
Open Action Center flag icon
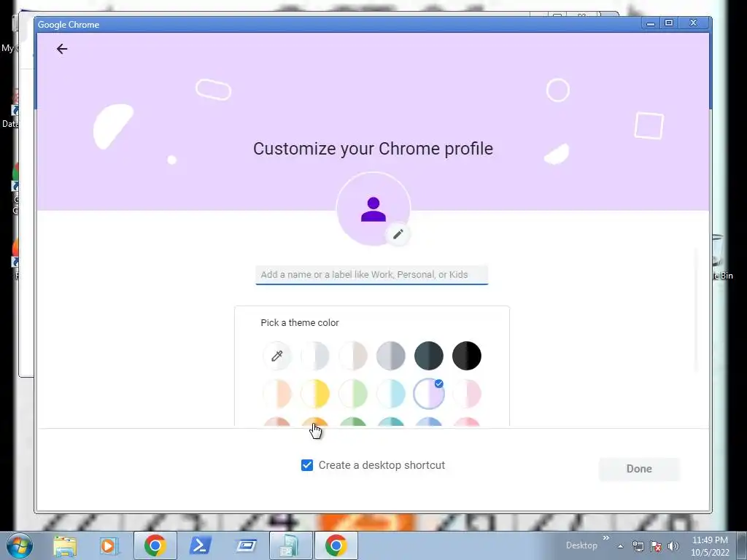[656, 546]
